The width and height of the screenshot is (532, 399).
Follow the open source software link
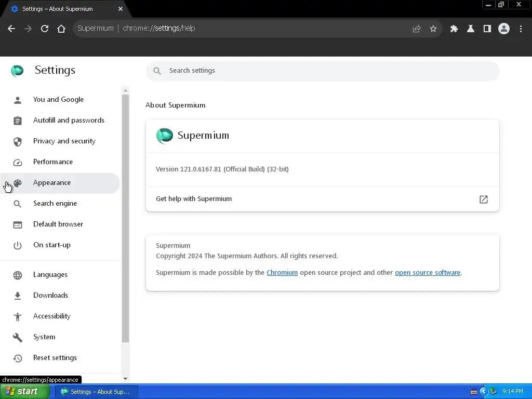coord(428,272)
